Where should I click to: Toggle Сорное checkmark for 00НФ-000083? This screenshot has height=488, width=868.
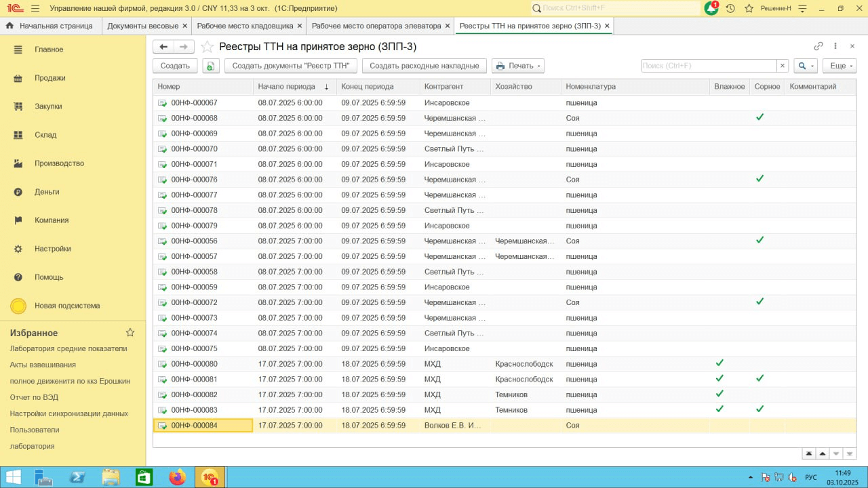click(x=759, y=409)
